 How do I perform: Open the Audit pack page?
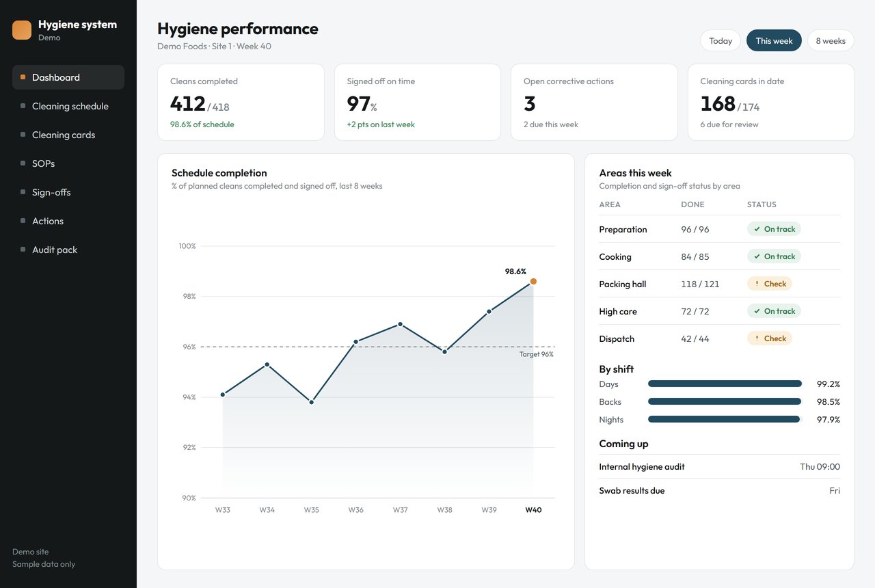click(68, 250)
